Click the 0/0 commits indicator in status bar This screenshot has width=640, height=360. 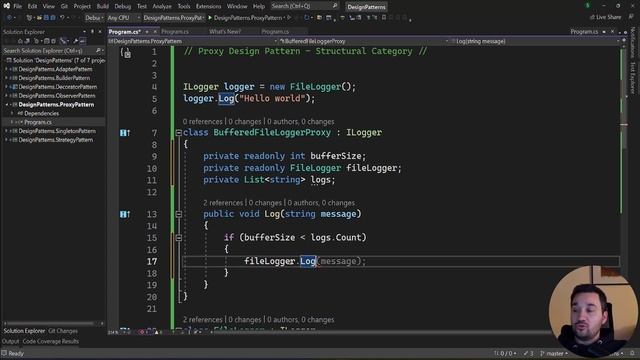(505, 353)
